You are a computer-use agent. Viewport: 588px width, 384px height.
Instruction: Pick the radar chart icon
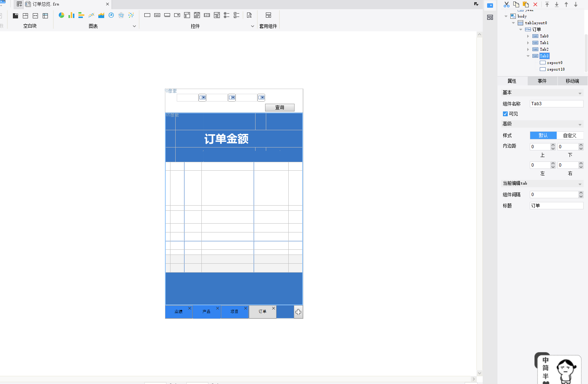pyautogui.click(x=121, y=15)
